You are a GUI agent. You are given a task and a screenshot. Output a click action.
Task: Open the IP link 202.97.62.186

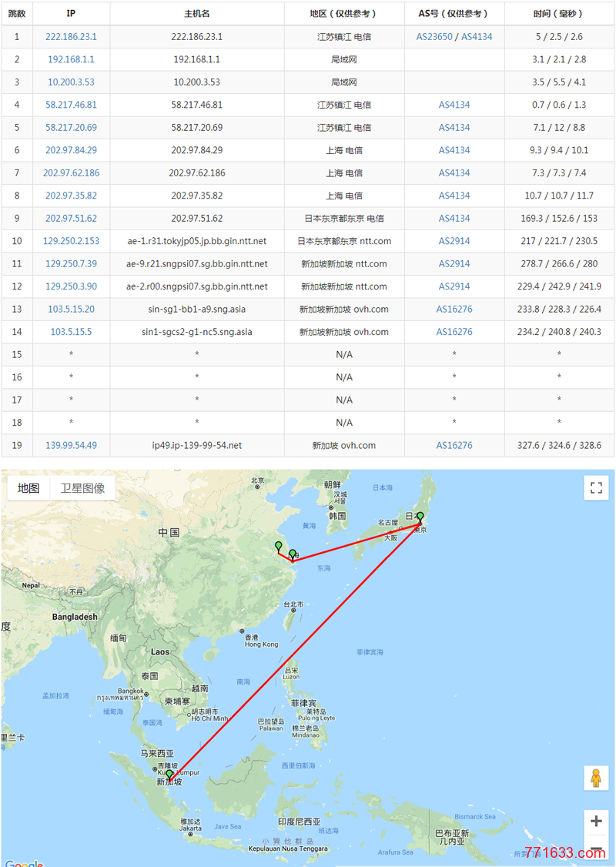click(x=72, y=173)
